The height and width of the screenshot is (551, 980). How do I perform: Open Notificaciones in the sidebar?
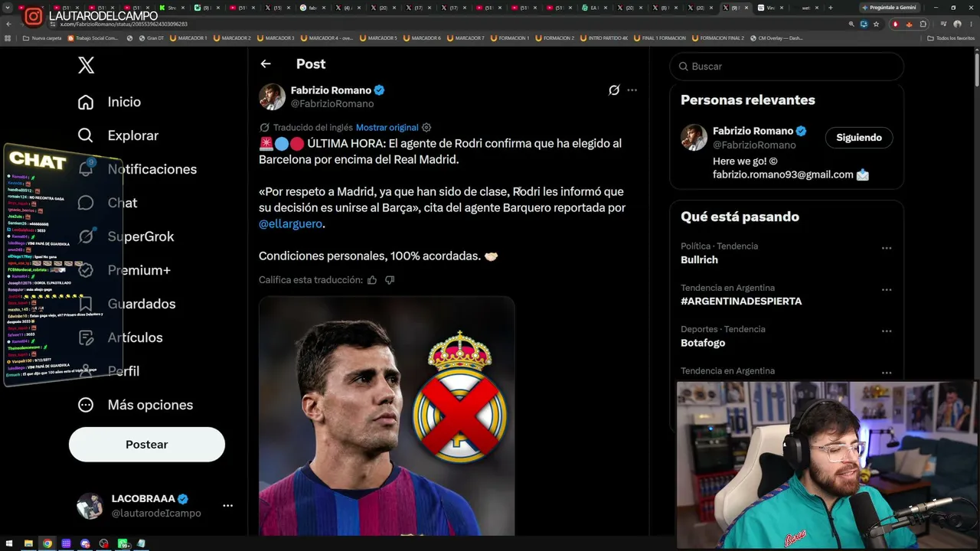coord(137,169)
